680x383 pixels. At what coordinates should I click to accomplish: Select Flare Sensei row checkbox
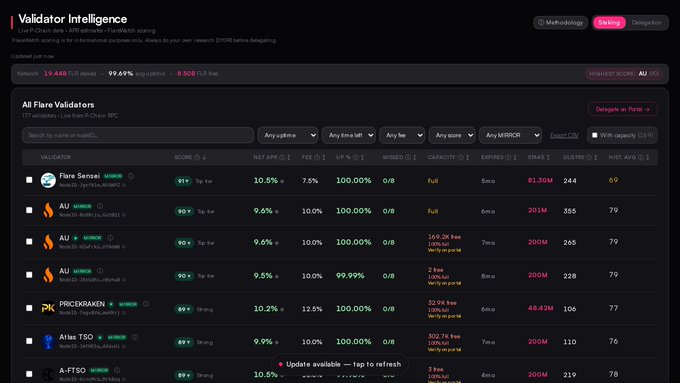[x=29, y=180]
